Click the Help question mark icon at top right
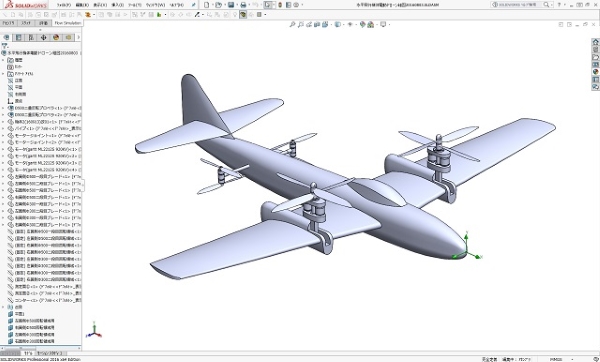Image resolution: width=600 pixels, height=362 pixels. pos(559,5)
